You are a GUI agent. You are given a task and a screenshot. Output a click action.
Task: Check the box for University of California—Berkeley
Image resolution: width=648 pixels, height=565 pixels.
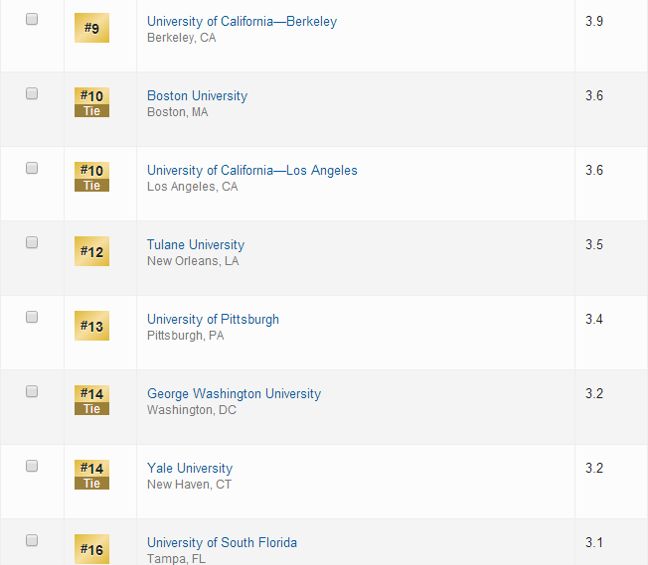click(32, 19)
